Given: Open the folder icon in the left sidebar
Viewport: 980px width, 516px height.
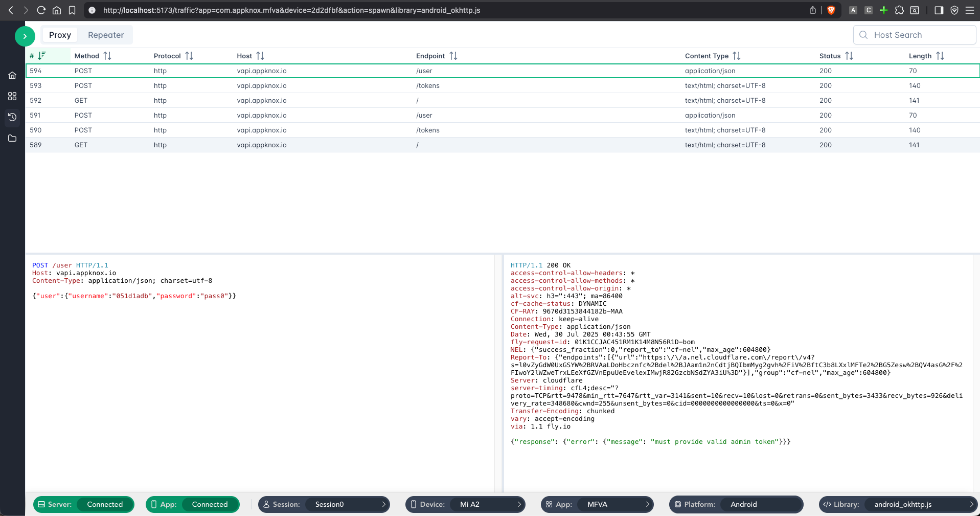Looking at the screenshot, I should point(12,138).
